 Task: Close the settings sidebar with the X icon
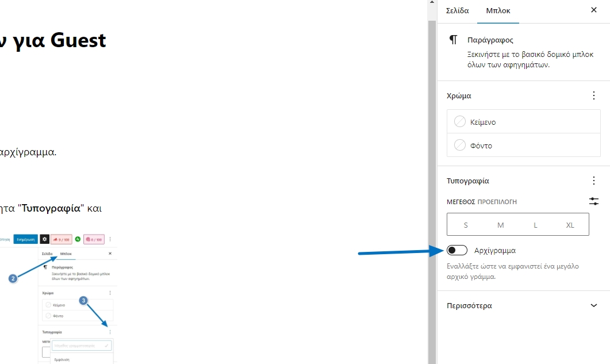(594, 10)
